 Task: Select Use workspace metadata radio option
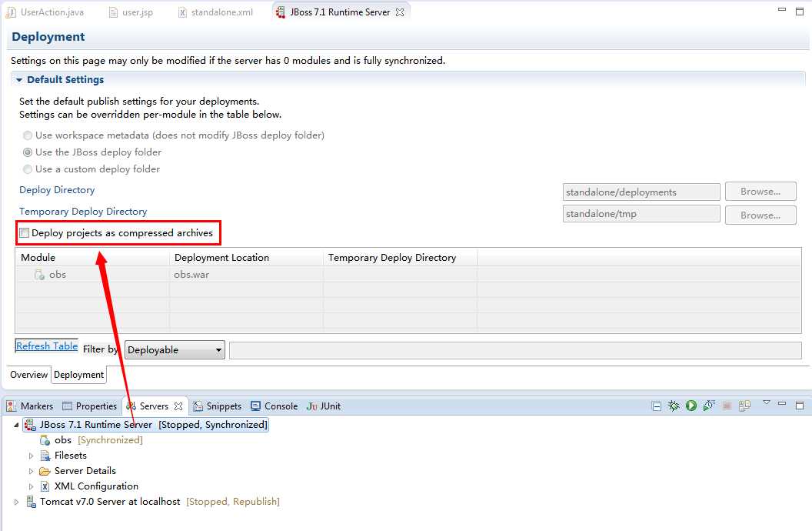point(28,135)
